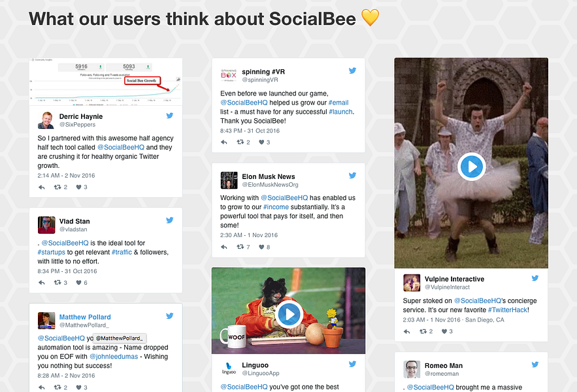Open the #income hashtag
Viewport: 577px width, 392px height.
coord(276,207)
